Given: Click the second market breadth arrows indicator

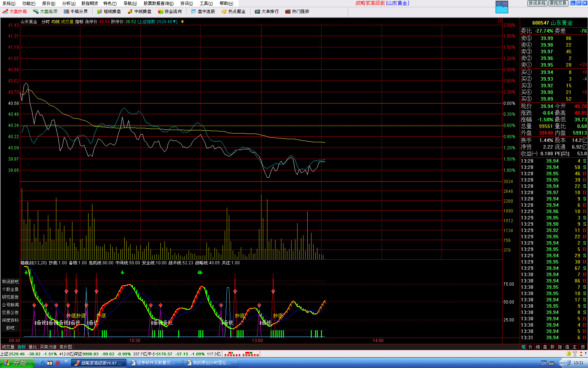Looking at the screenshot, I should pos(250,354).
